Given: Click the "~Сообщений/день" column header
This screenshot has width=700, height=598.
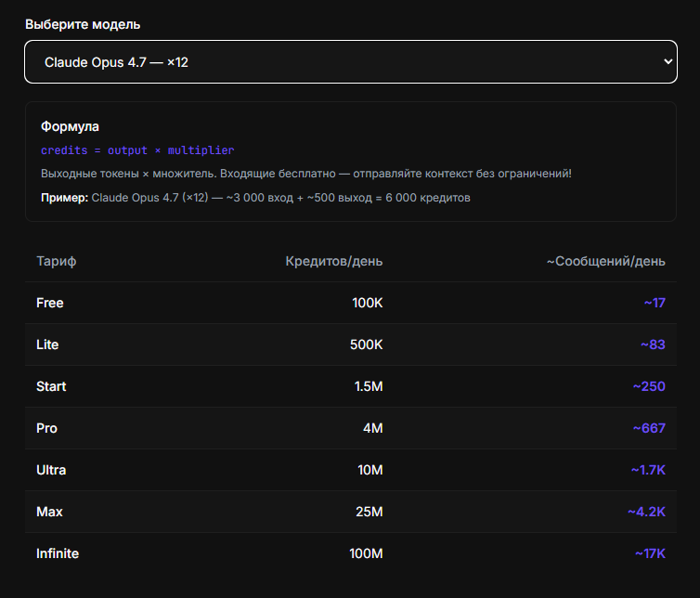Looking at the screenshot, I should click(x=605, y=261).
